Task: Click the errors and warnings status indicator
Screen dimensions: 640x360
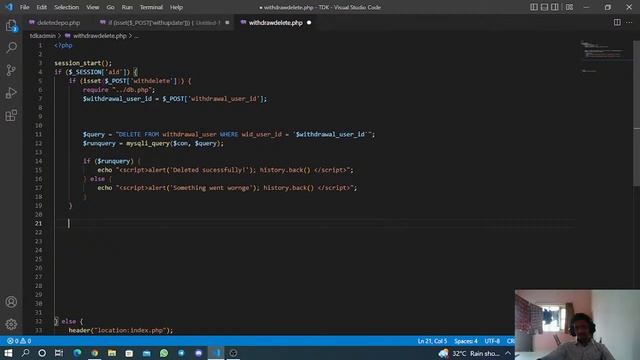Action: tap(19, 341)
